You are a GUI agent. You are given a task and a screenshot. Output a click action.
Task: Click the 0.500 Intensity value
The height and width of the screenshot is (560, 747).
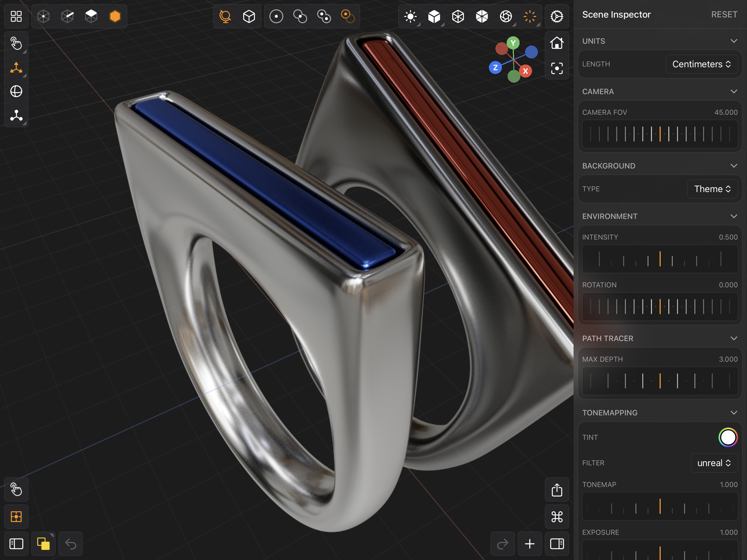coord(728,237)
